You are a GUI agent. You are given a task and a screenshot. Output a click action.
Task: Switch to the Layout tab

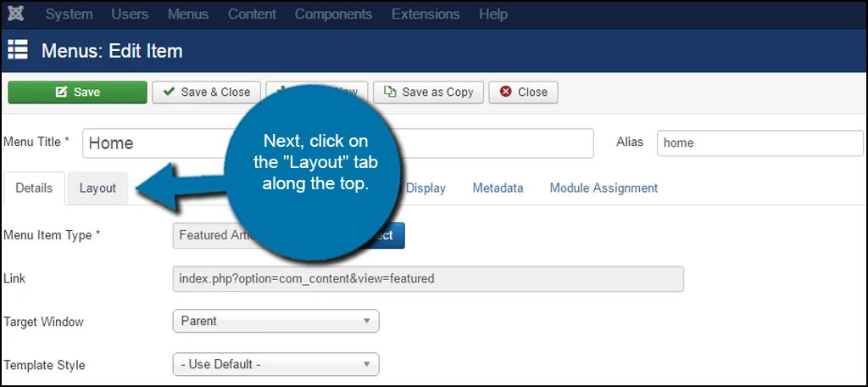[x=97, y=188]
